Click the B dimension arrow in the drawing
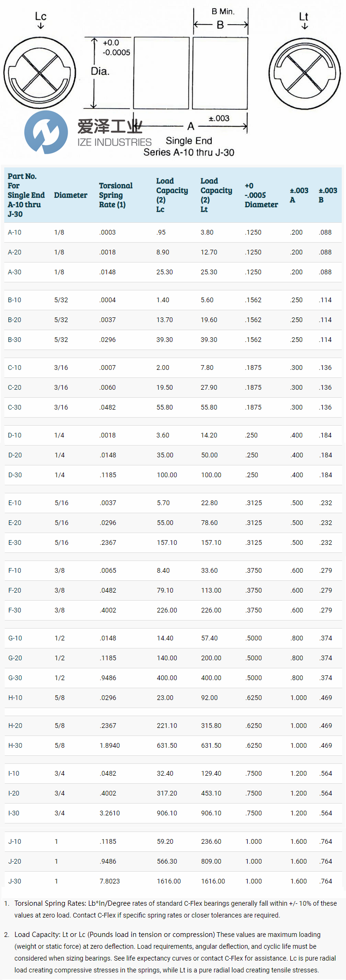This screenshot has width=346, height=980. [220, 25]
